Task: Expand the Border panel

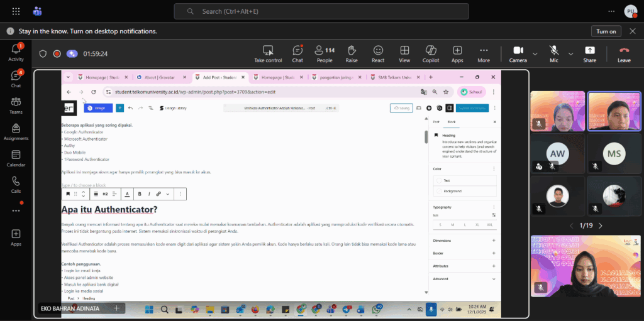Action: pyautogui.click(x=465, y=253)
